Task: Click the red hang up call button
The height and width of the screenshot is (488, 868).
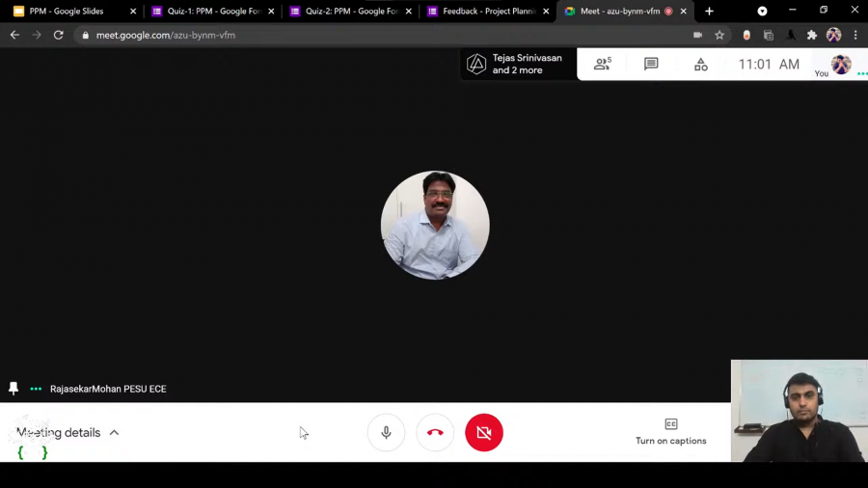Action: pos(435,433)
